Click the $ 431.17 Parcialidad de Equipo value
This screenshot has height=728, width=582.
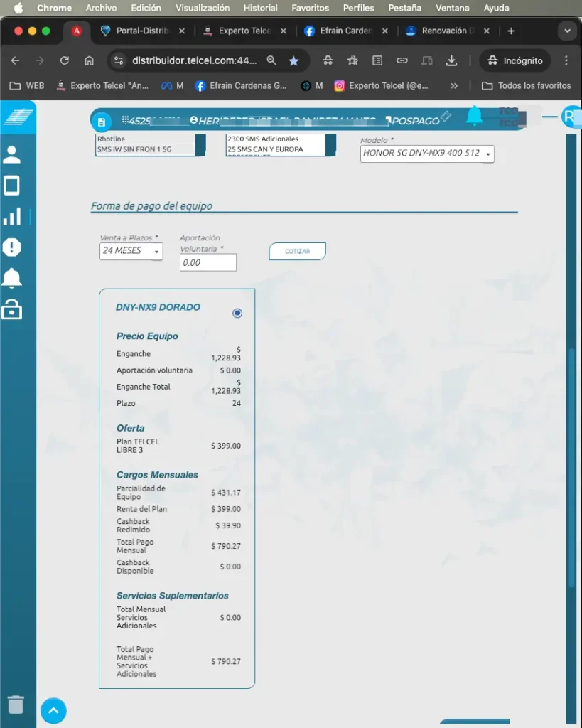226,493
